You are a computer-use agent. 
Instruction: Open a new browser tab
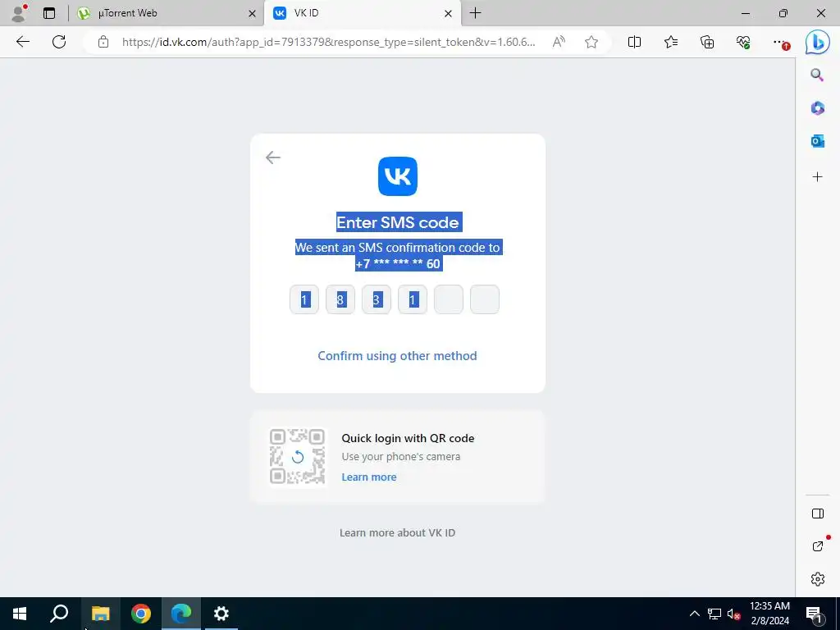pyautogui.click(x=475, y=13)
